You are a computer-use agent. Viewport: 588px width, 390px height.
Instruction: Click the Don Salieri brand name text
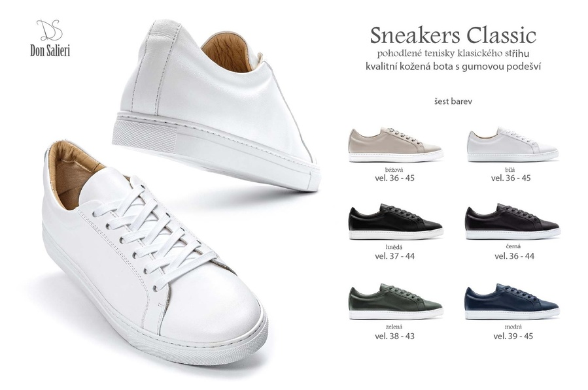[50, 50]
